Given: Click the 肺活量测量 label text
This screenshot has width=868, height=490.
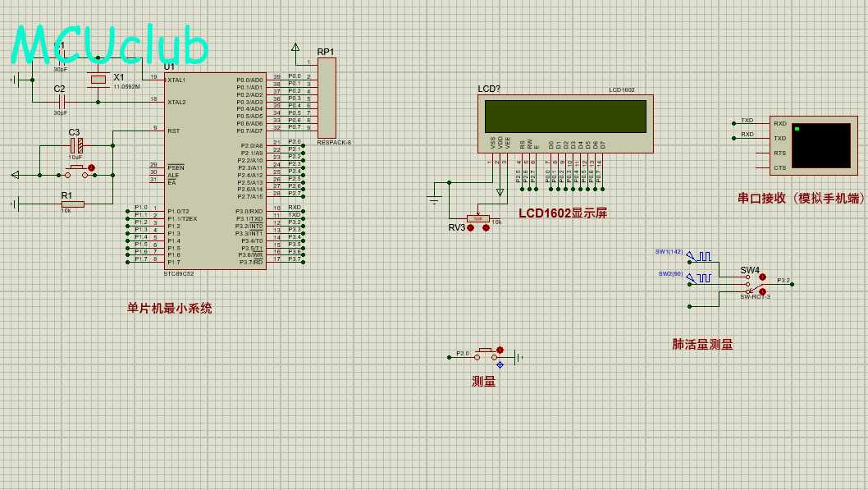Looking at the screenshot, I should [x=701, y=345].
